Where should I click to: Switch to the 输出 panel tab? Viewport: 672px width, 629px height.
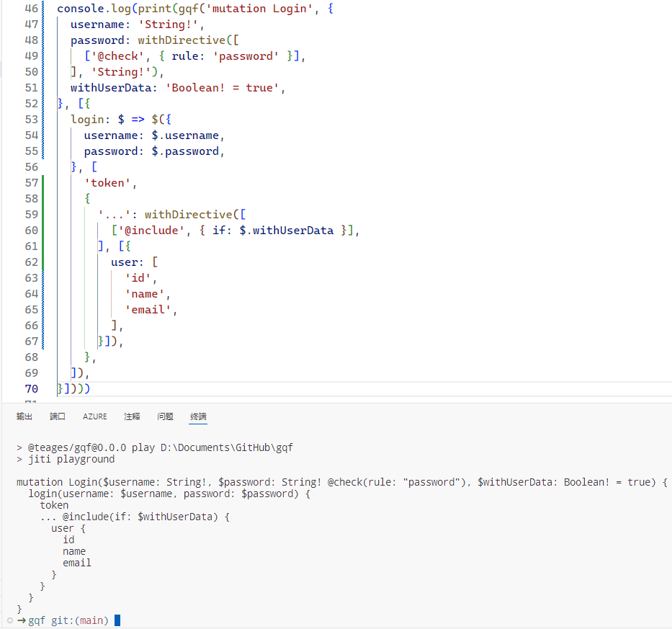[24, 416]
